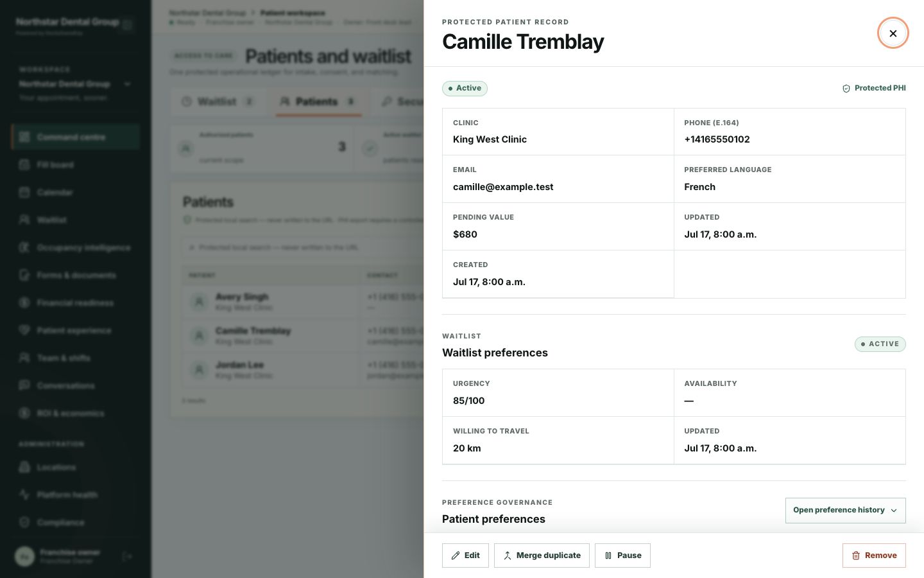Click the Pause icon
Screen dimensions: 924x578
(x=608, y=556)
